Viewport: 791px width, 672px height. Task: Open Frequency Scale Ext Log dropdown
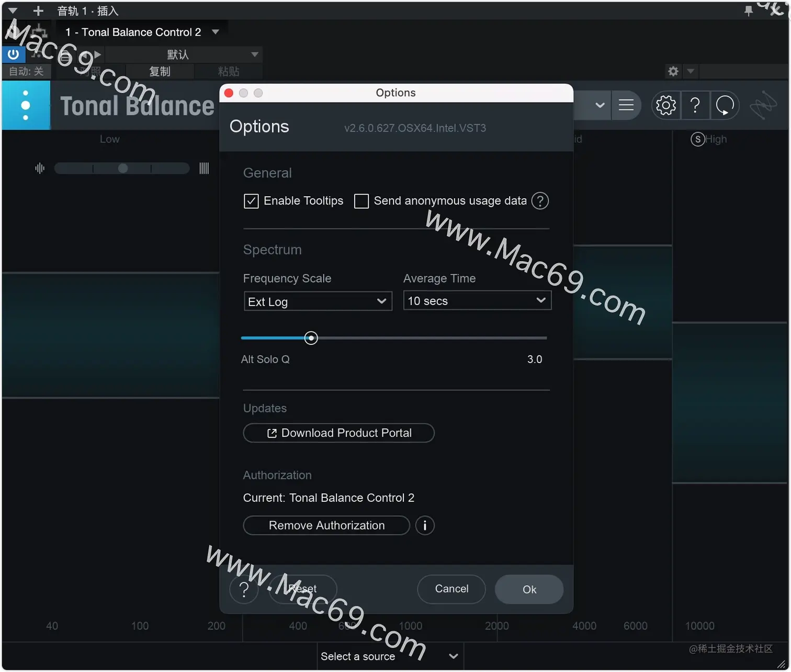tap(318, 301)
